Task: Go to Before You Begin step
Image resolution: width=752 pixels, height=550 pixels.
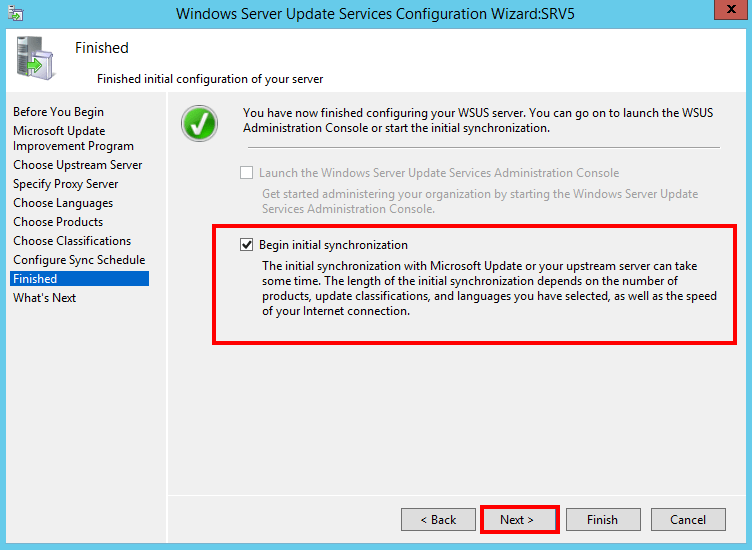Action: (59, 112)
